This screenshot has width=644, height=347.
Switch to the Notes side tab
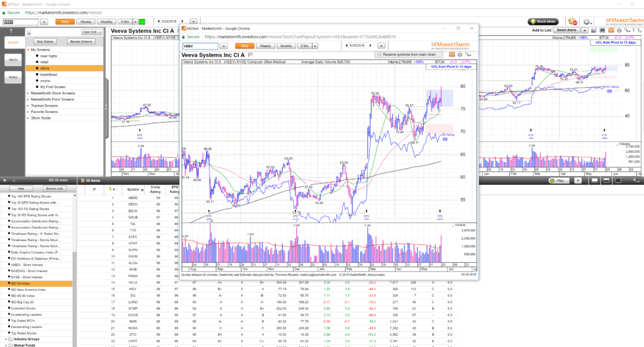pos(13,77)
